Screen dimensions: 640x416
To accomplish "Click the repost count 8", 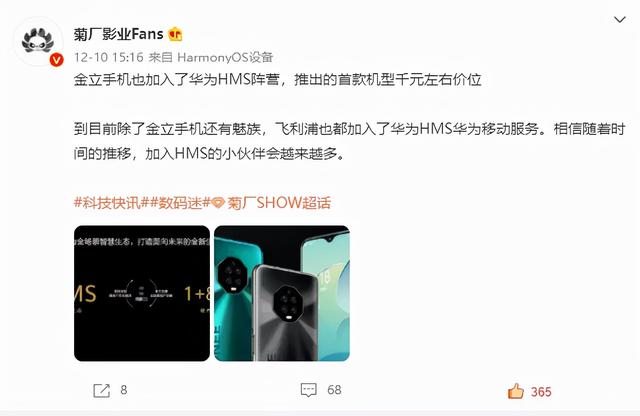I will [124, 390].
